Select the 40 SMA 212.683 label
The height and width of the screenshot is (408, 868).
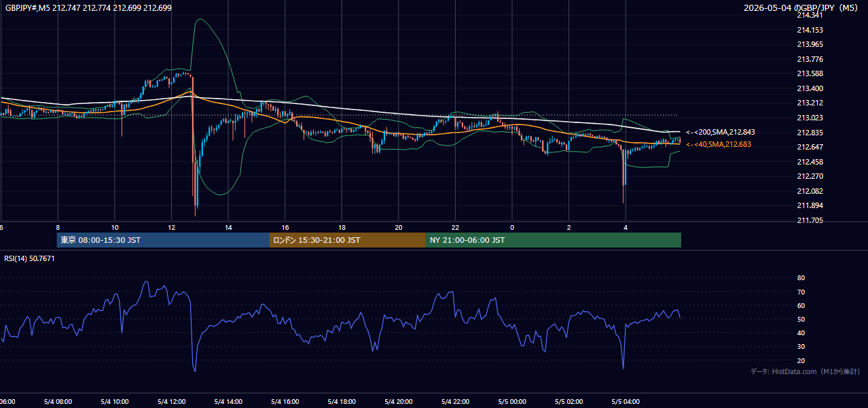[x=718, y=144]
